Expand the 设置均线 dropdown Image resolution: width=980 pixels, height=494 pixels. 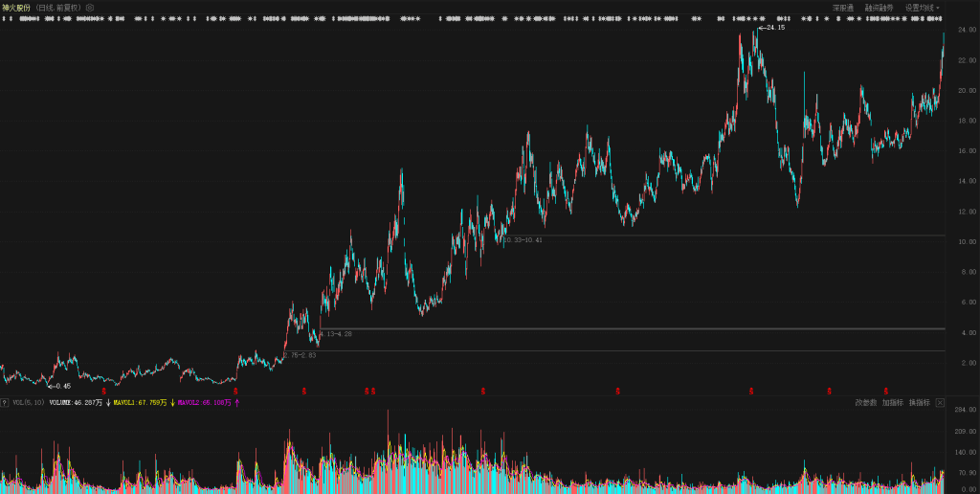point(923,8)
